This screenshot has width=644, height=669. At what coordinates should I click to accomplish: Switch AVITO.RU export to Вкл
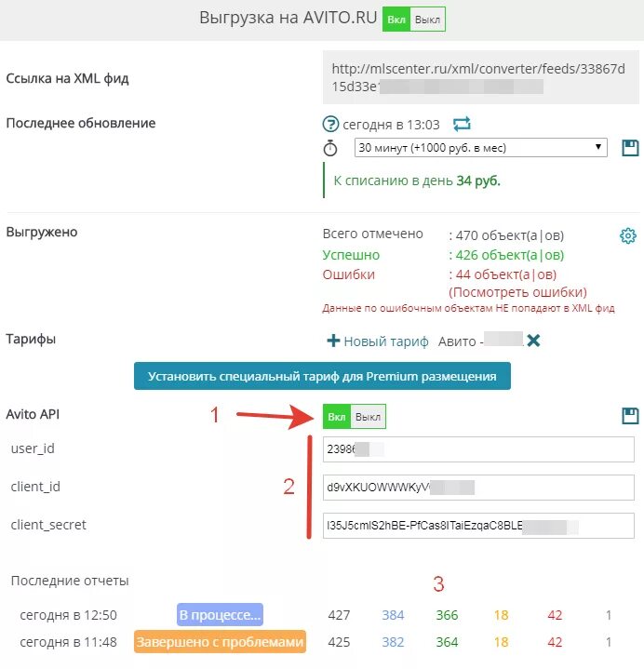(396, 20)
